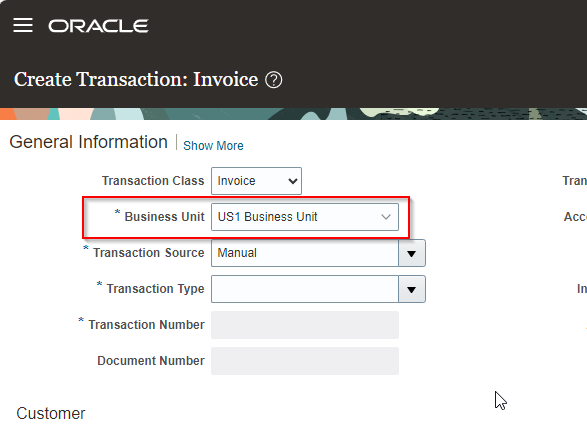
Task: Click the Document Number field
Action: pos(305,361)
